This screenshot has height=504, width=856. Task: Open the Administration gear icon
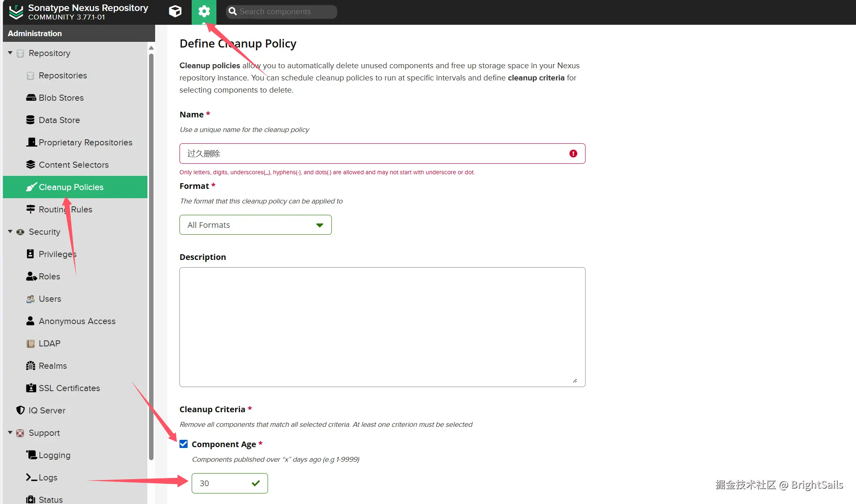click(x=204, y=11)
